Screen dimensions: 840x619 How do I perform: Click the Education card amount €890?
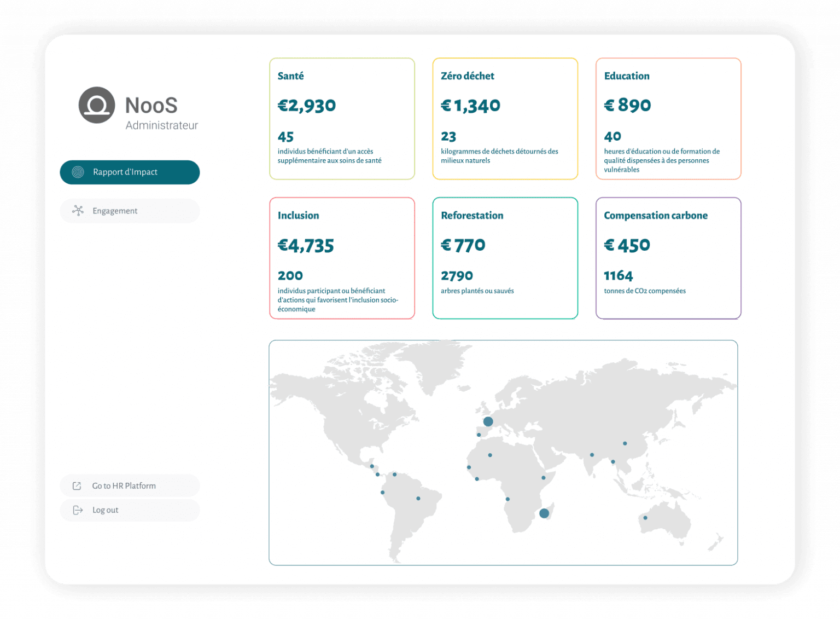click(x=627, y=105)
